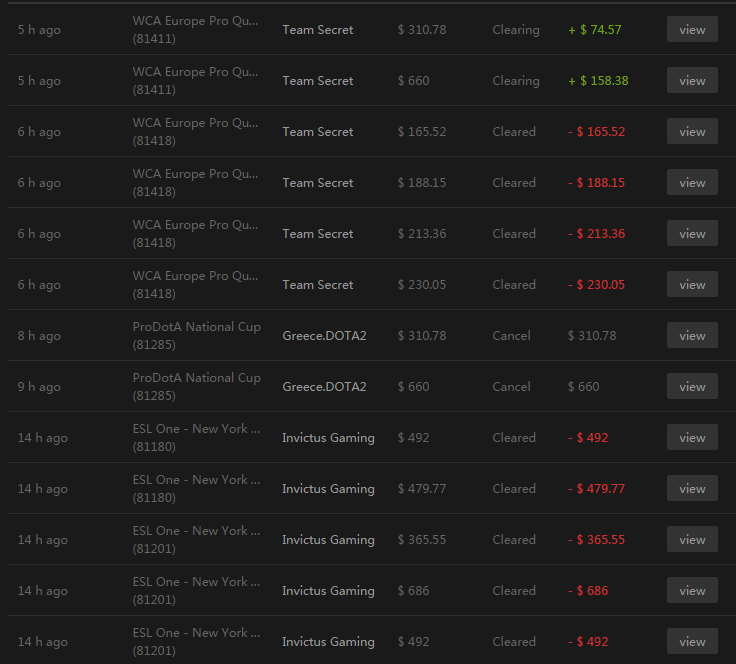Click the Cleared status beside - $ 230.05
This screenshot has width=736, height=664.
tap(514, 285)
